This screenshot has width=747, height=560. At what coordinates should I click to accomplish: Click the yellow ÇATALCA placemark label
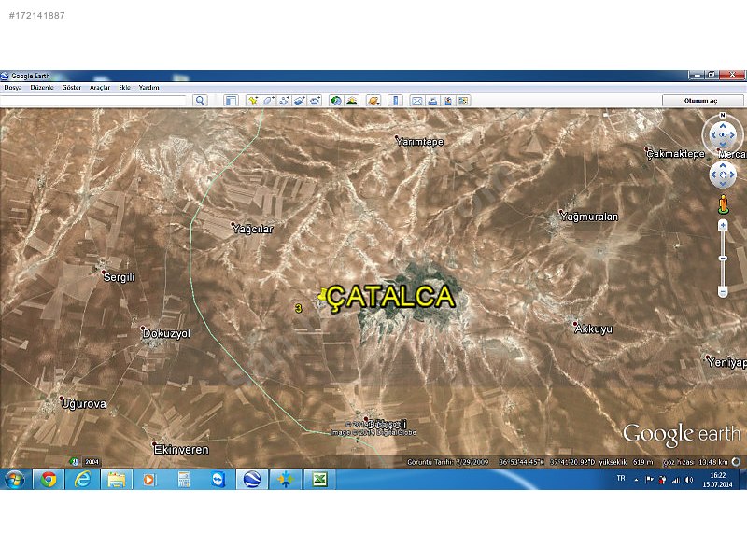point(390,296)
